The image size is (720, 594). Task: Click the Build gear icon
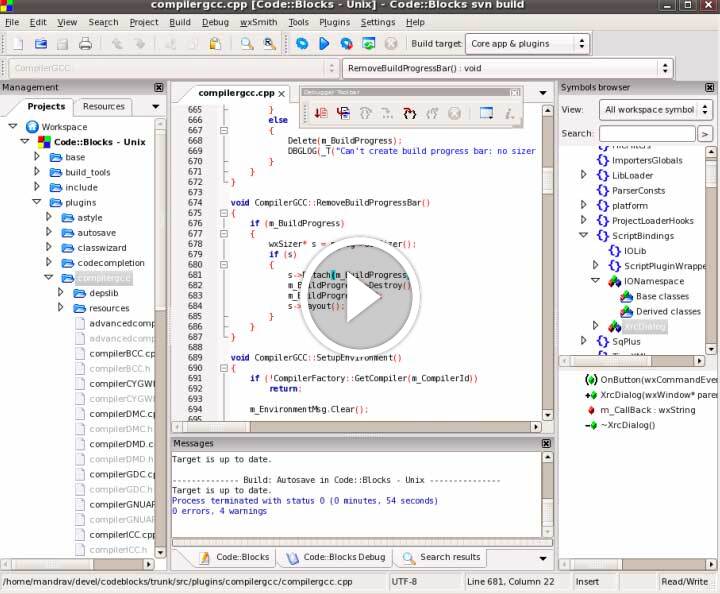[x=302, y=44]
